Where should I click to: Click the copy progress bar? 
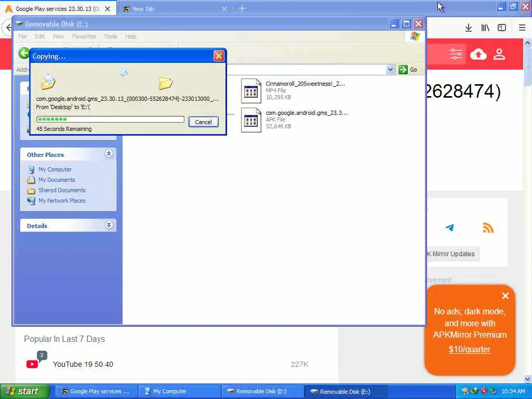(110, 119)
